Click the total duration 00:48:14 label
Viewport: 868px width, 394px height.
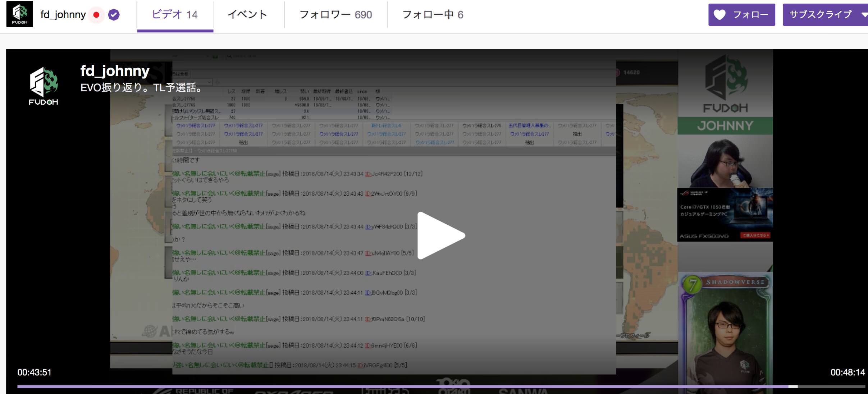coord(848,372)
